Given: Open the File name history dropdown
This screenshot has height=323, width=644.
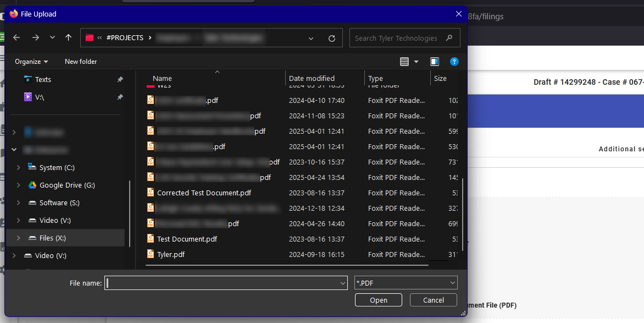Looking at the screenshot, I should pyautogui.click(x=342, y=283).
